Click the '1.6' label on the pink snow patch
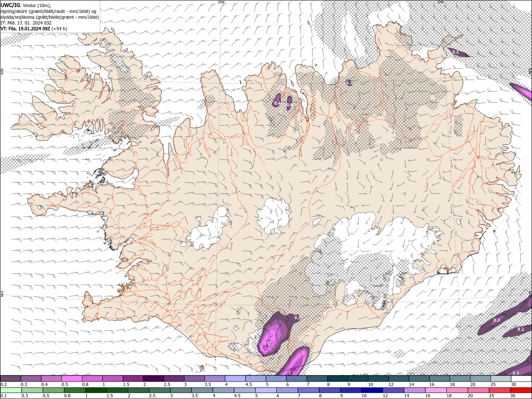 pyautogui.click(x=268, y=344)
